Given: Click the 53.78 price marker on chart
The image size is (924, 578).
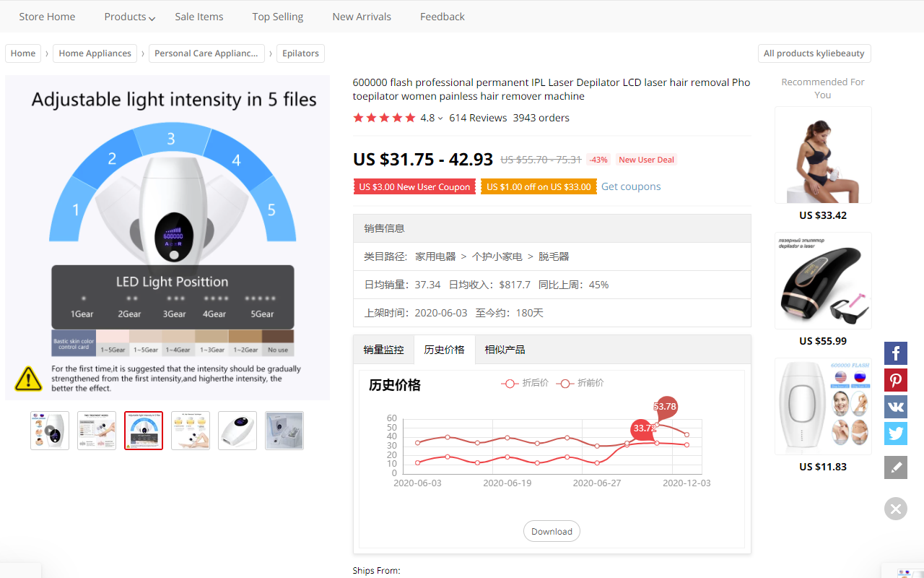Looking at the screenshot, I should pos(665,407).
